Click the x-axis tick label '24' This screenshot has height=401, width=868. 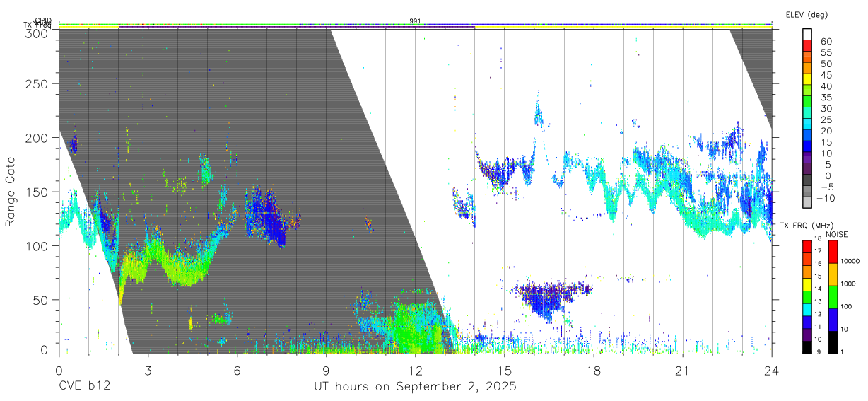click(772, 370)
